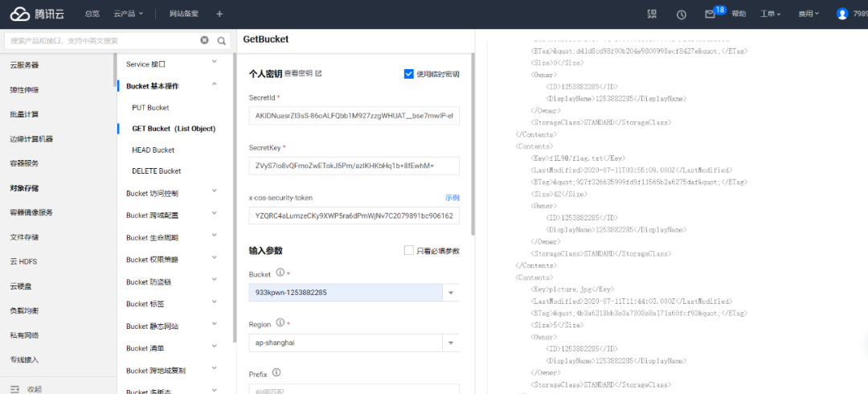Click the Tencent Cloud logo
Viewport: 868px width, 394px height.
coord(37,14)
